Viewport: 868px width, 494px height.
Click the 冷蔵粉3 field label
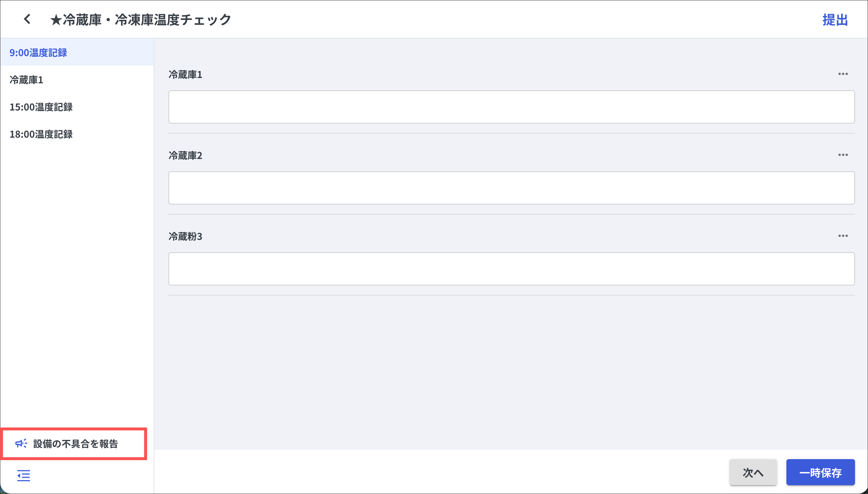tap(185, 236)
